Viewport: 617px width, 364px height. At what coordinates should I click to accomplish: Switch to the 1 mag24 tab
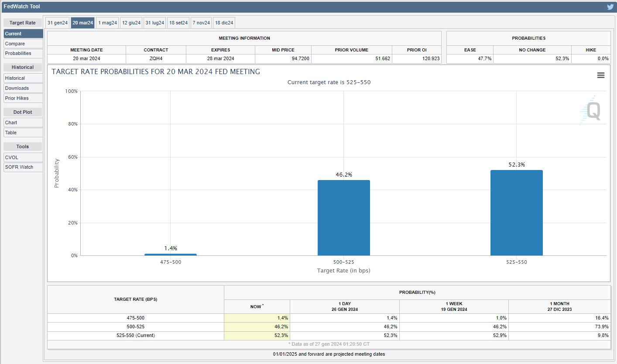(x=107, y=23)
